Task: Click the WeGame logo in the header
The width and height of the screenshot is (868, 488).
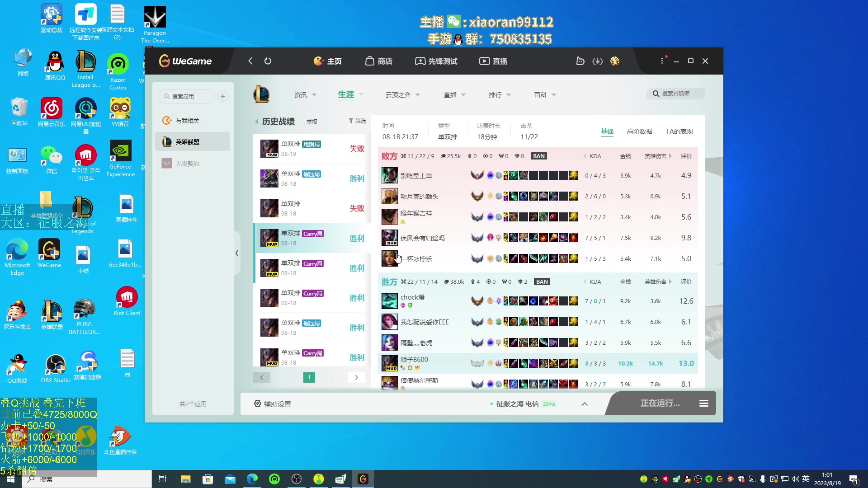Action: point(185,61)
